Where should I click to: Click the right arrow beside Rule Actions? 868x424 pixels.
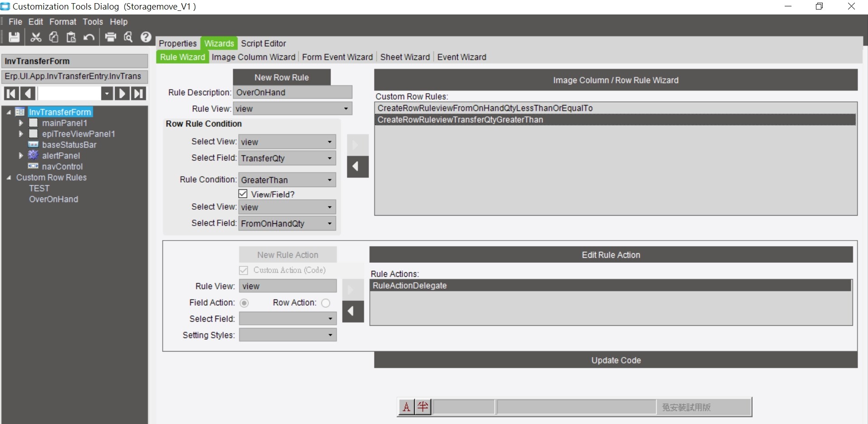coord(353,289)
